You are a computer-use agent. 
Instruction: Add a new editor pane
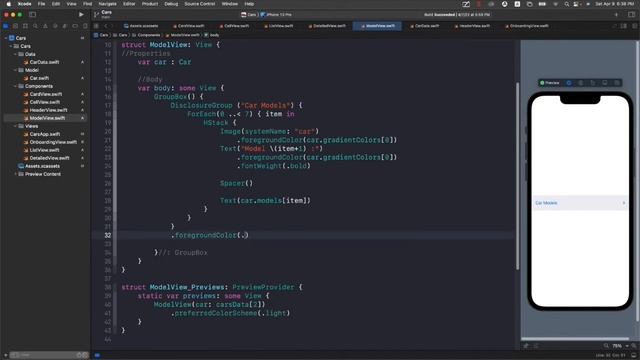634,26
